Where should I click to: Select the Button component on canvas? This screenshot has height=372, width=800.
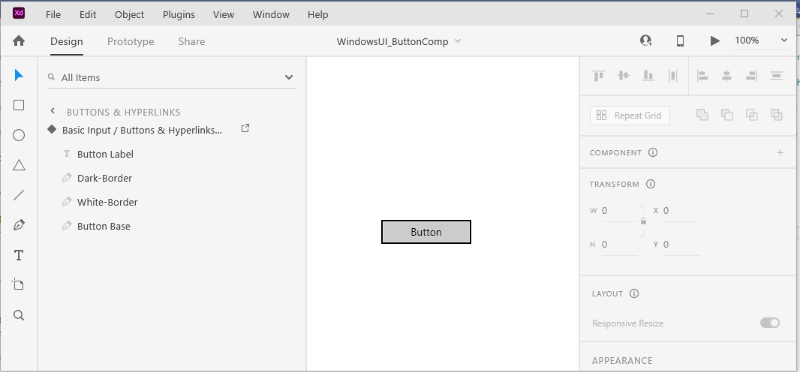click(426, 232)
